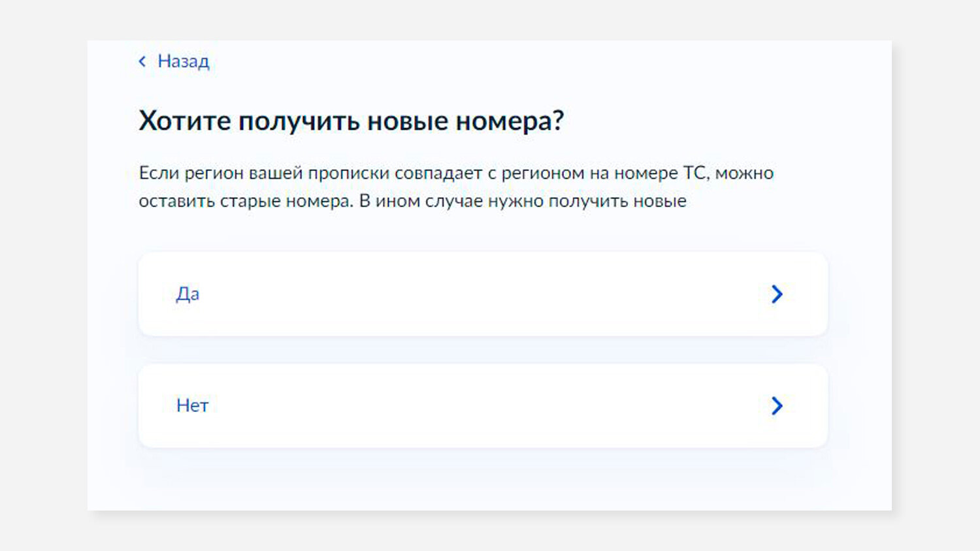
Task: Click the right chevron in the Да card
Action: (x=777, y=294)
